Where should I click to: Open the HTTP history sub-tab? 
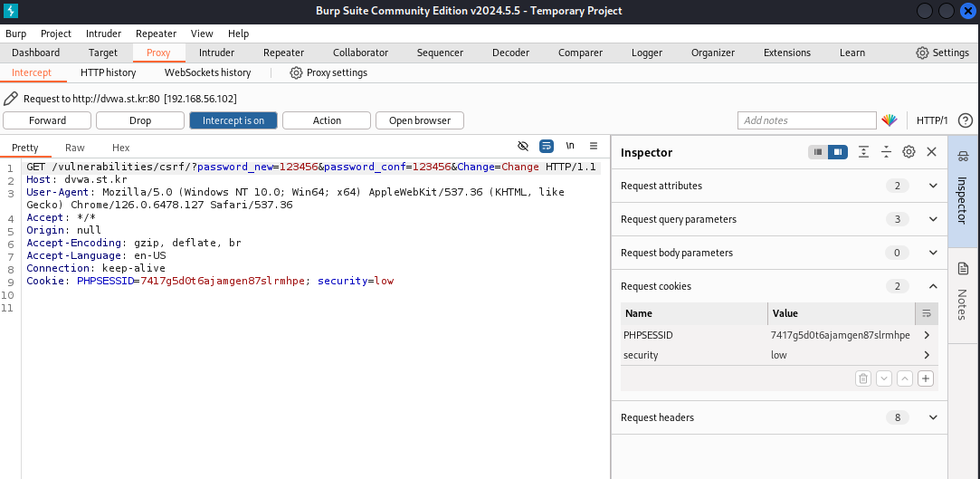[108, 72]
